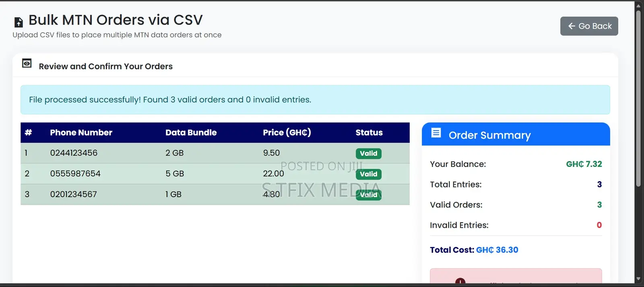Click the 2 GB bundle cell
Image resolution: width=644 pixels, height=287 pixels.
click(x=174, y=153)
